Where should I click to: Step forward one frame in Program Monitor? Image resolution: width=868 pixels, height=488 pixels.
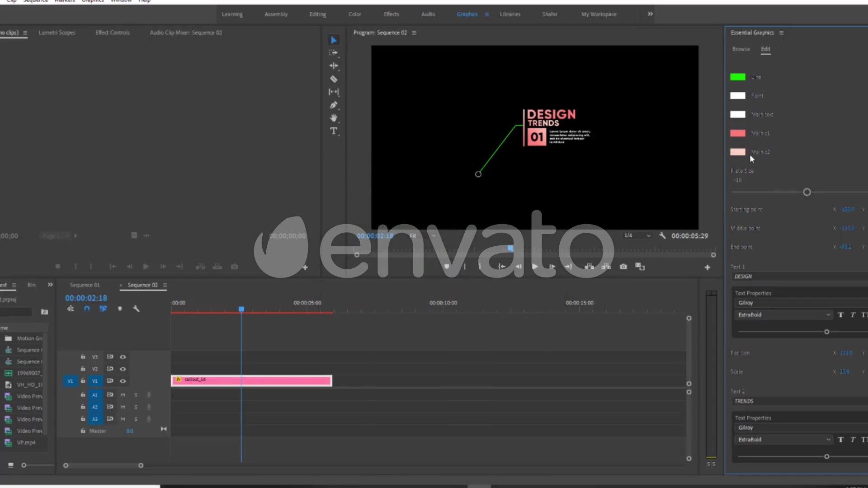tap(552, 267)
